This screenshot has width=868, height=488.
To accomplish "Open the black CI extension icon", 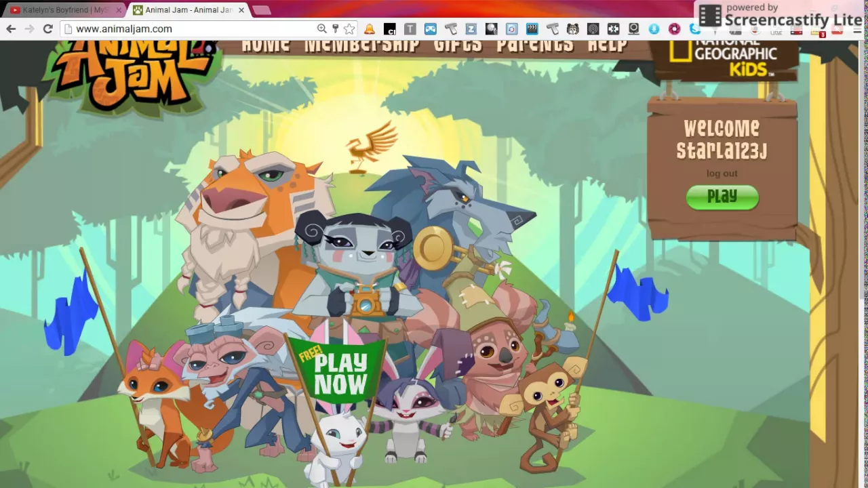I will [390, 29].
